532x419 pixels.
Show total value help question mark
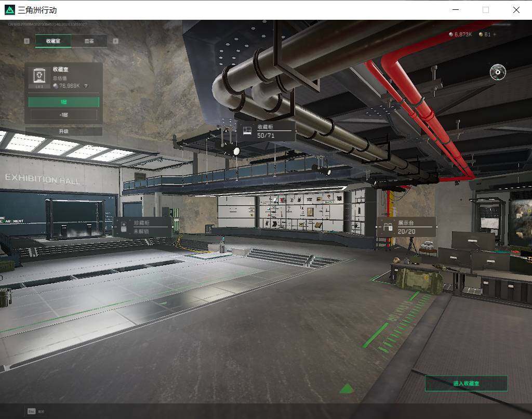point(86,86)
